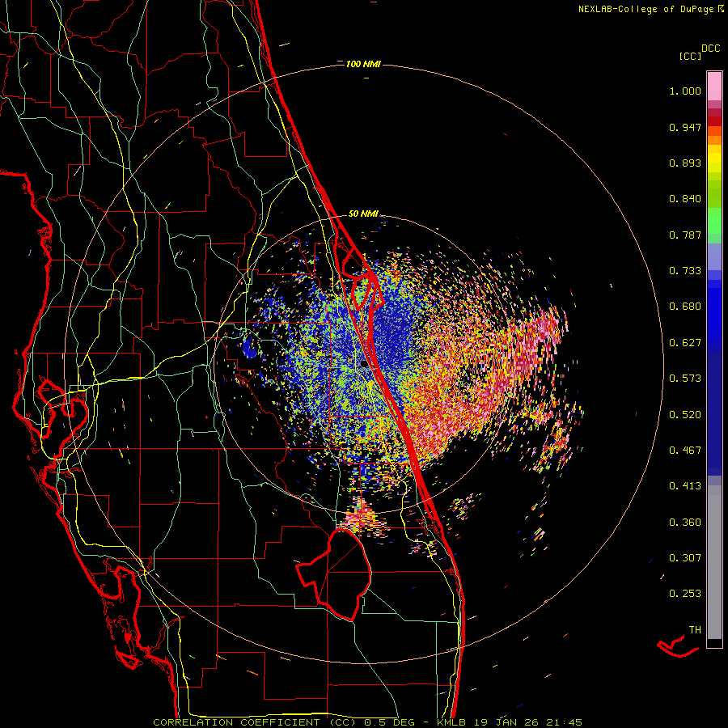
Task: Select the 0.573 scale value
Action: (685, 379)
